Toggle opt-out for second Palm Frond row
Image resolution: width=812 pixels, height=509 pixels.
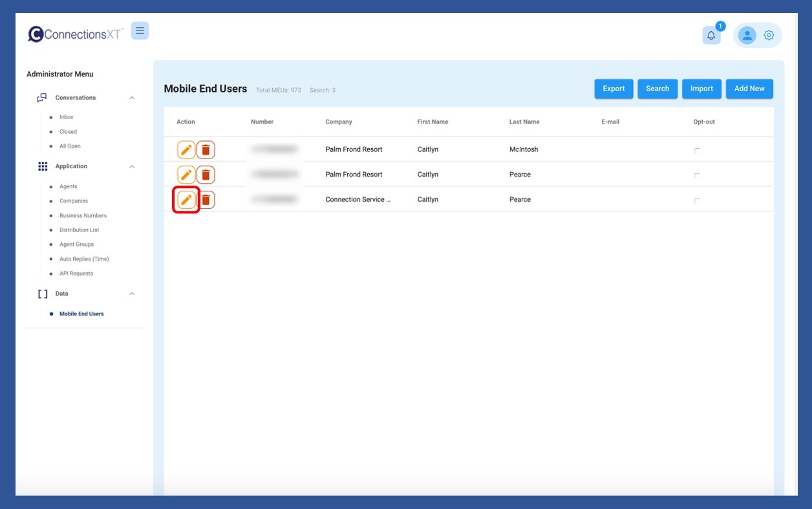pyautogui.click(x=697, y=175)
